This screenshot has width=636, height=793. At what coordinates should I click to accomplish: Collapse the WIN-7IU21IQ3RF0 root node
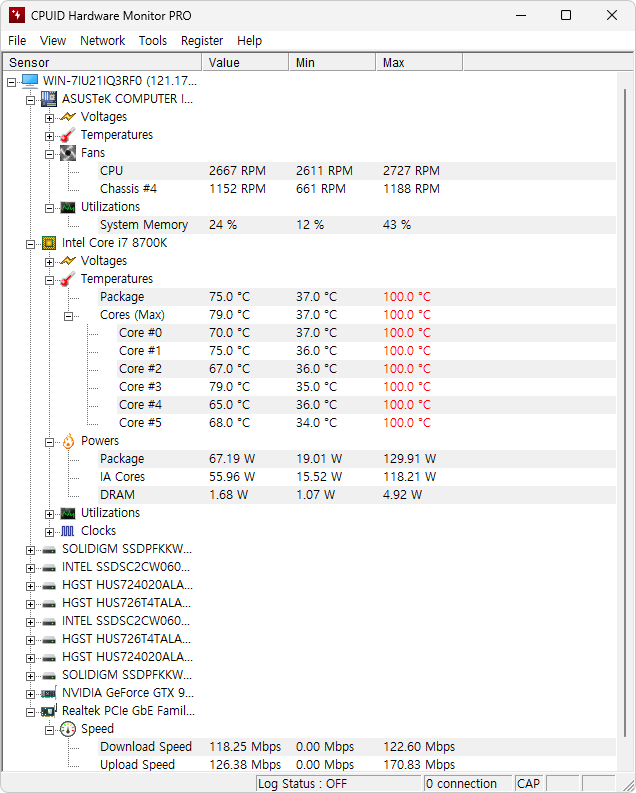click(11, 82)
